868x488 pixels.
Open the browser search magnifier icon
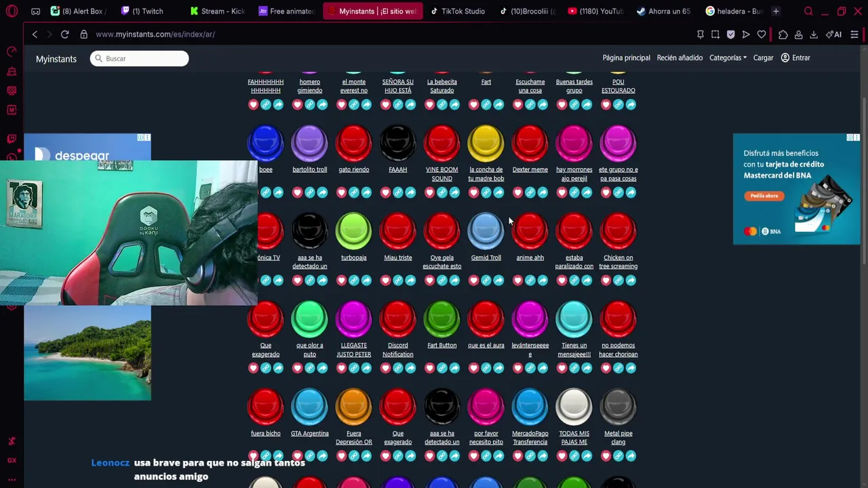tap(808, 11)
